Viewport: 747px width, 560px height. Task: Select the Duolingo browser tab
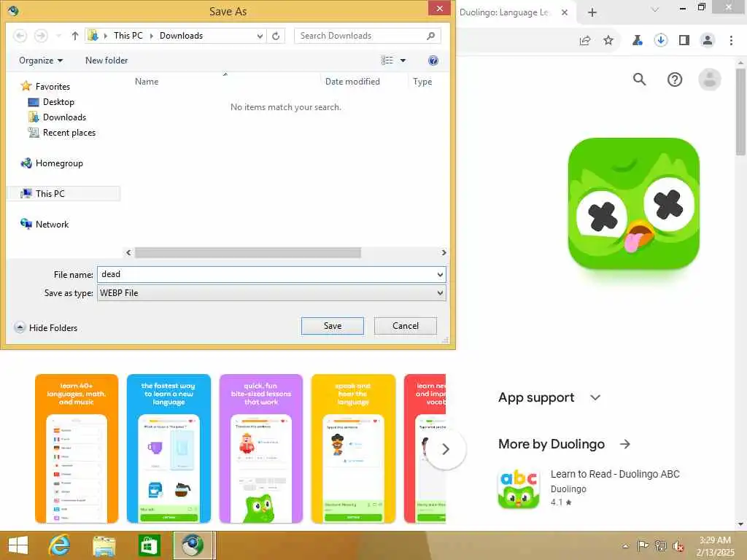504,12
